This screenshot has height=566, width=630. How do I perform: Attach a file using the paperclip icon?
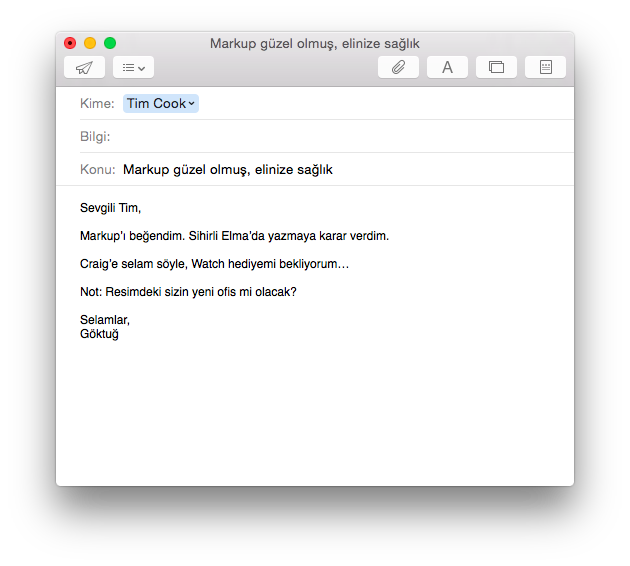tap(398, 67)
